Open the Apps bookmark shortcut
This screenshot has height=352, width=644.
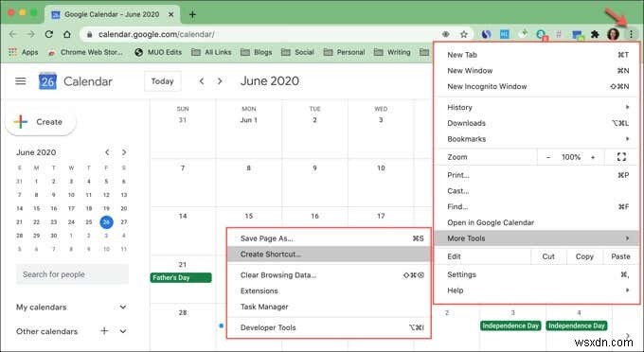point(24,52)
